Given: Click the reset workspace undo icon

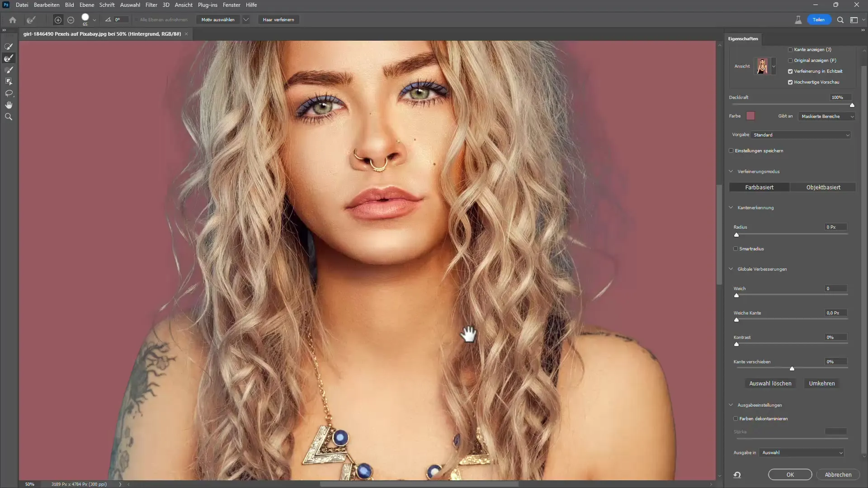Looking at the screenshot, I should click(737, 474).
